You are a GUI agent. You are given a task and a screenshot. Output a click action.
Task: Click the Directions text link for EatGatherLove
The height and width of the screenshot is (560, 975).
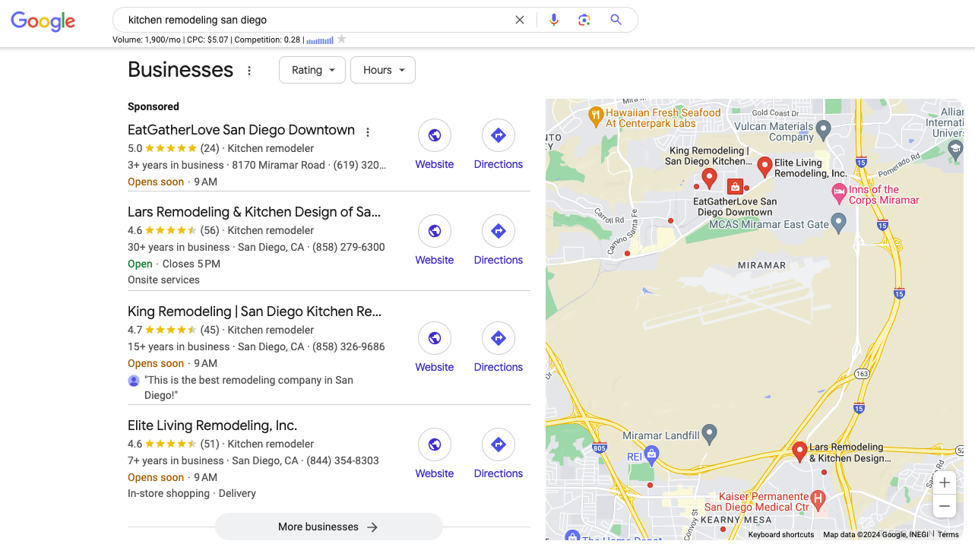tap(499, 164)
